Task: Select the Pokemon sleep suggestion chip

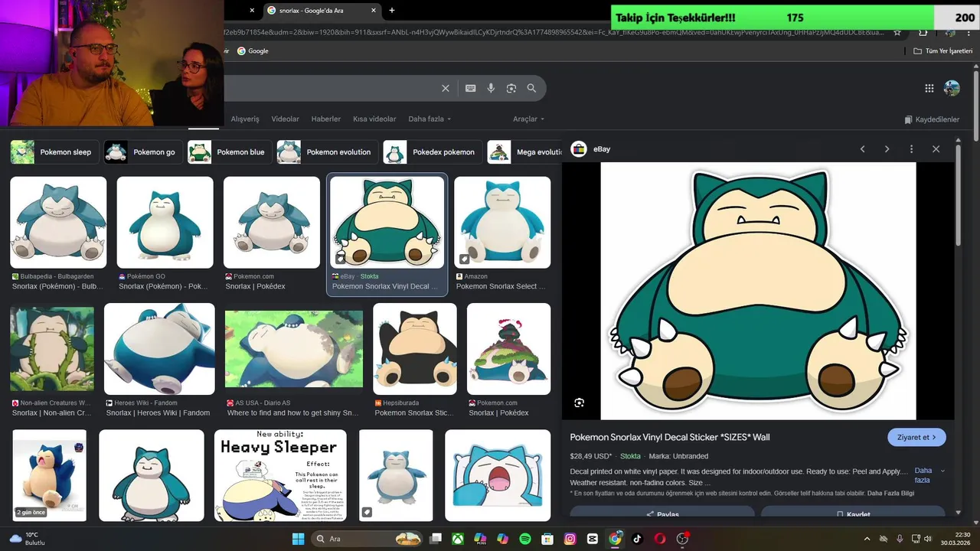Action: (54, 152)
